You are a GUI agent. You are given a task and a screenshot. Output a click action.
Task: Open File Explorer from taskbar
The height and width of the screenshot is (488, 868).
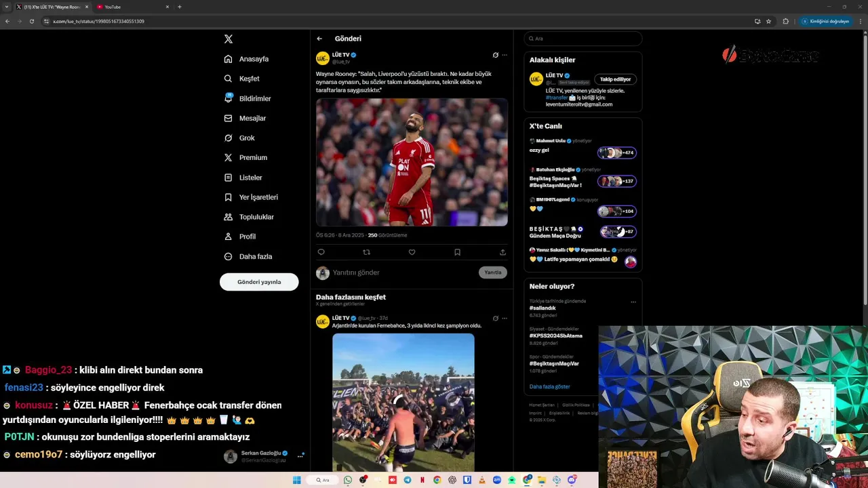(542, 481)
